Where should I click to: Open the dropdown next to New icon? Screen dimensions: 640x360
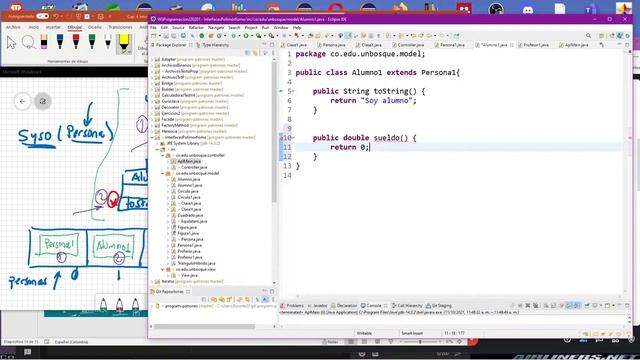click(159, 36)
